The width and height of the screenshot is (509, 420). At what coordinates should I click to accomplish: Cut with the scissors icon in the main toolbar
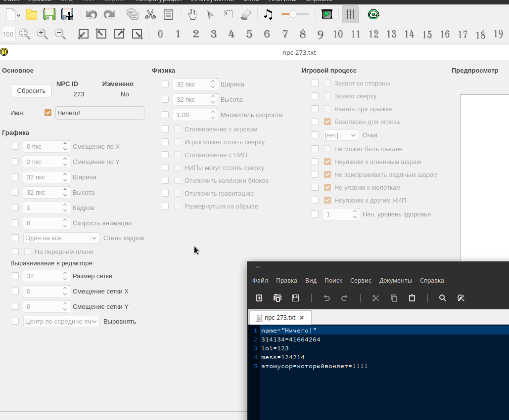[x=150, y=15]
